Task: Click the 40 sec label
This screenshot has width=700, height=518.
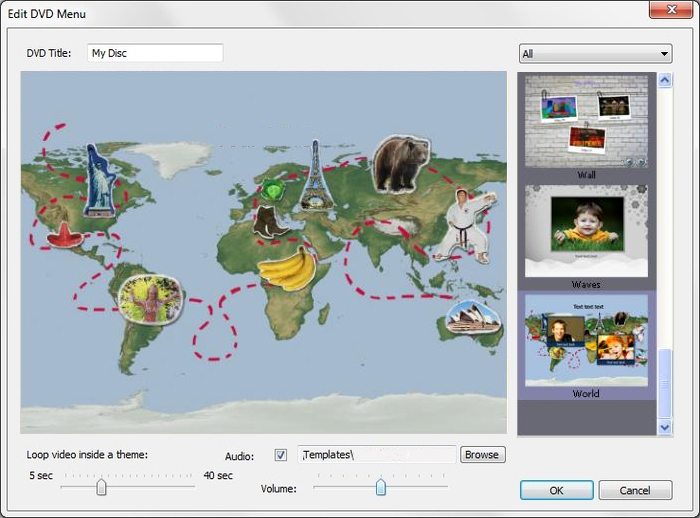Action: click(x=218, y=476)
